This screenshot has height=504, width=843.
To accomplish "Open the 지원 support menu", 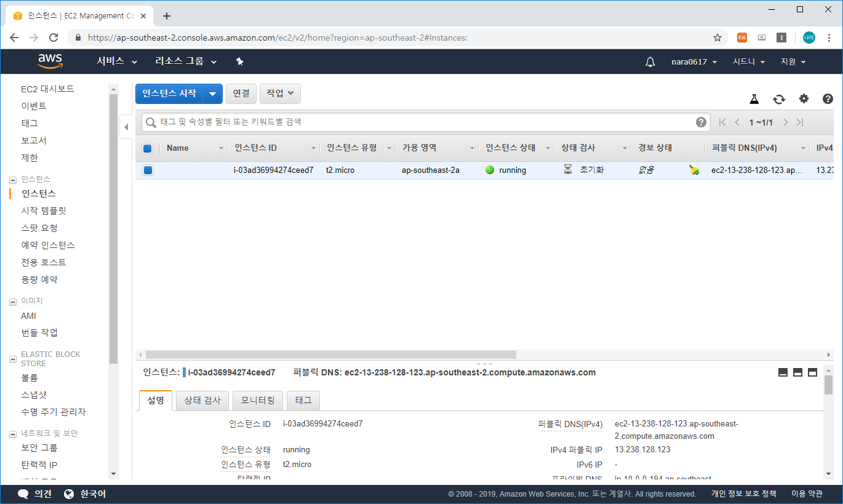I will pyautogui.click(x=793, y=62).
